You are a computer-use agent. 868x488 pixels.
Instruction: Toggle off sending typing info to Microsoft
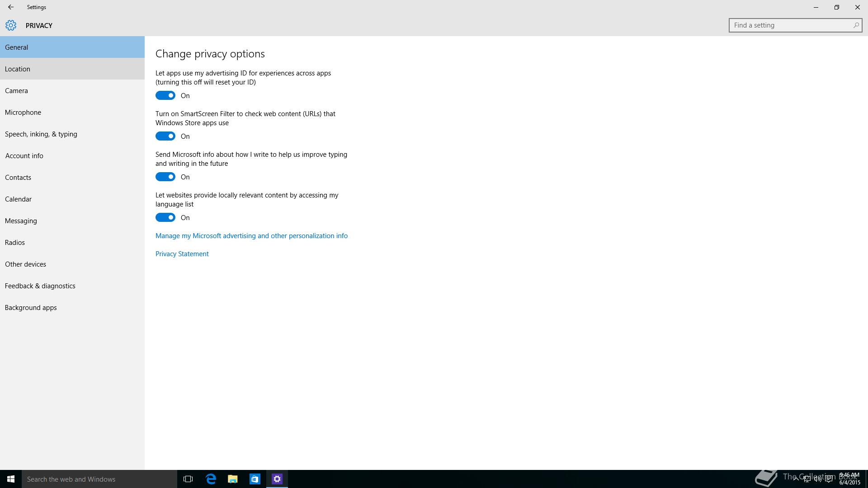(x=165, y=177)
